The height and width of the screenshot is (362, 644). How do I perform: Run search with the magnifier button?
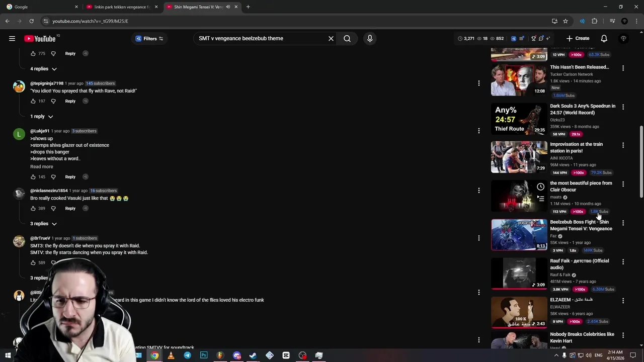point(347,38)
